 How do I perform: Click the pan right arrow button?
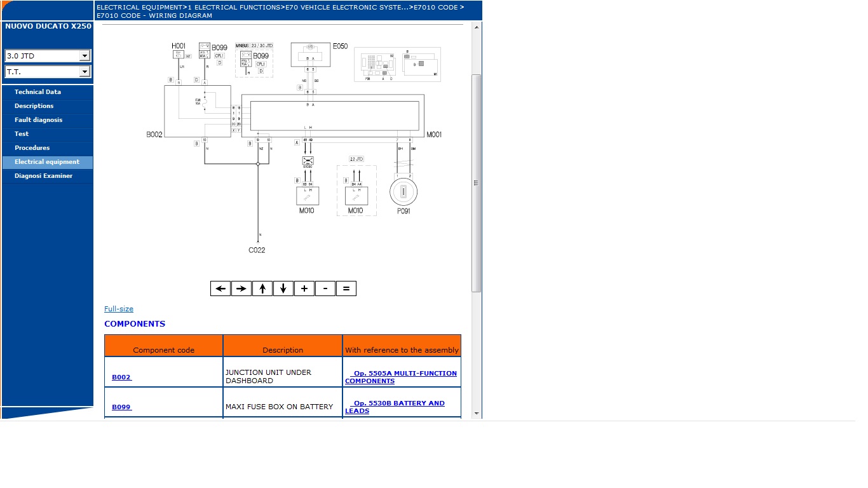coord(241,288)
